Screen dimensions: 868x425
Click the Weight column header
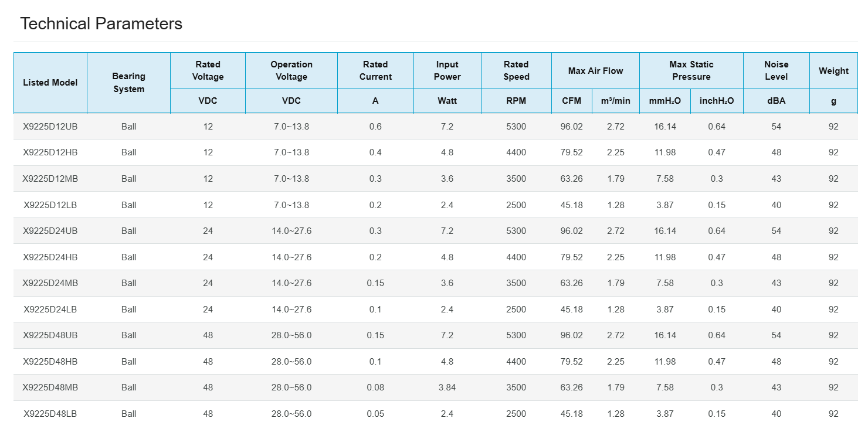pos(833,71)
